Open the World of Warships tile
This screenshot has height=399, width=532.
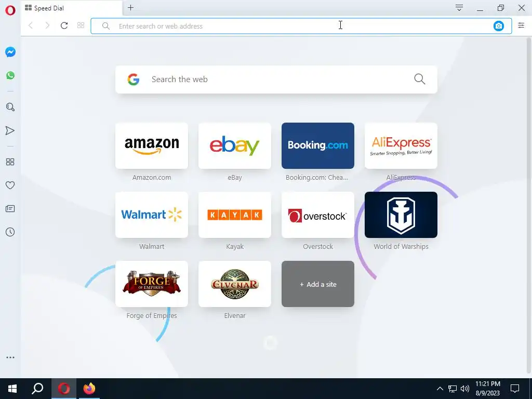(401, 215)
